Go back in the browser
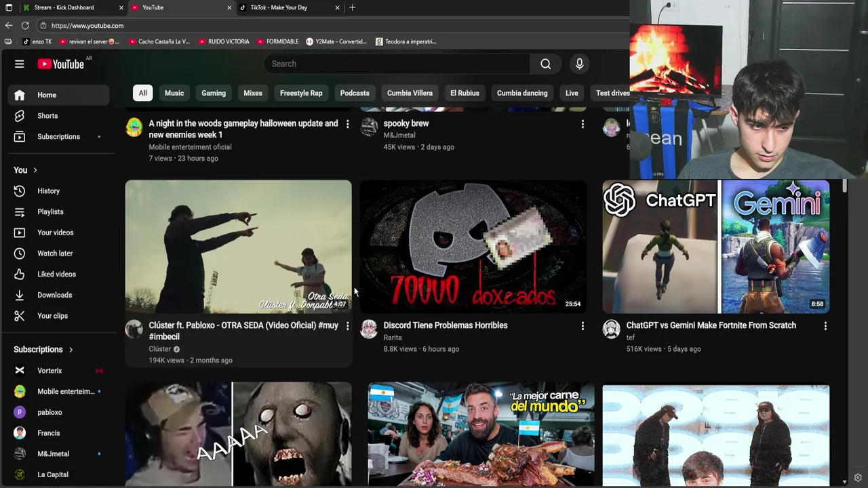Screen dimensions: 868x488 point(9,26)
